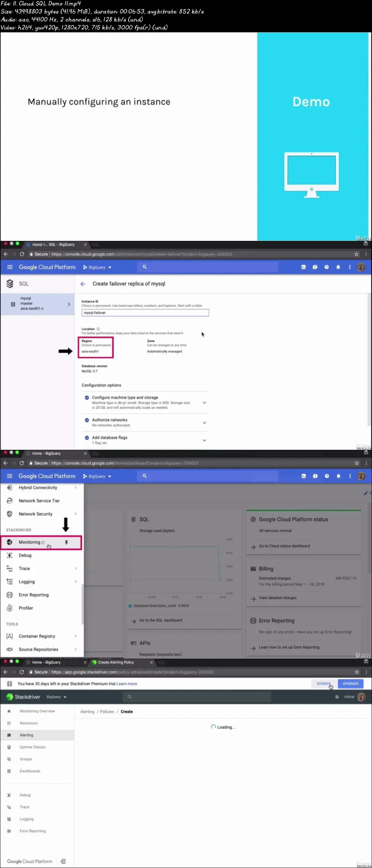
Task: Click search box on failover replica page
Action: pyautogui.click(x=208, y=267)
